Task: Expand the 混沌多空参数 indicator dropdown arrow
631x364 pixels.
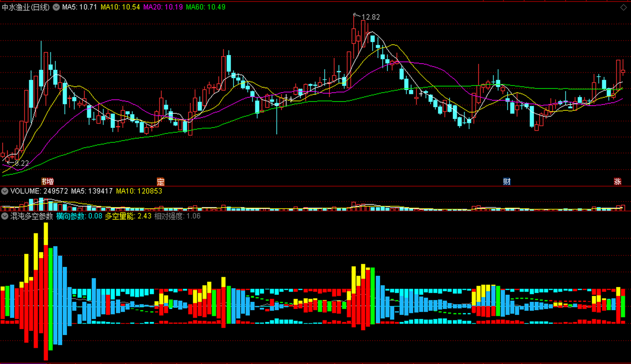Action: 5,216
